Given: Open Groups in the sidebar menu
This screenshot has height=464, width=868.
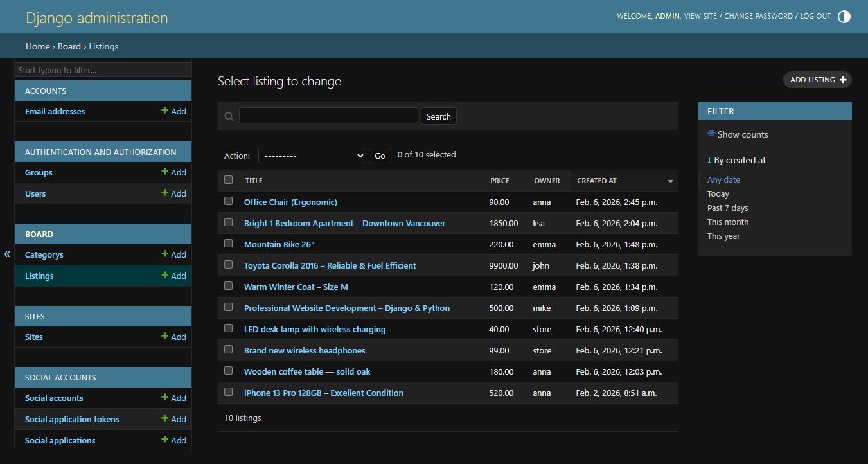Looking at the screenshot, I should [39, 172].
